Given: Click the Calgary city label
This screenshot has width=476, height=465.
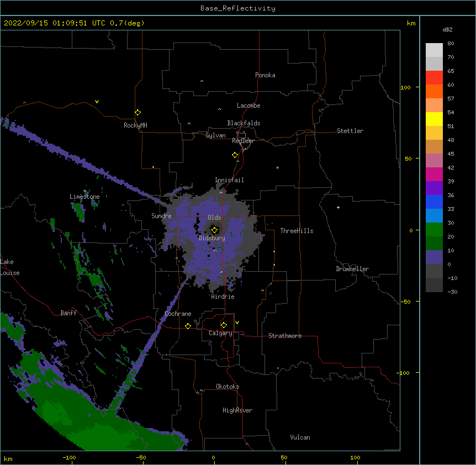Looking at the screenshot, I should [220, 333].
